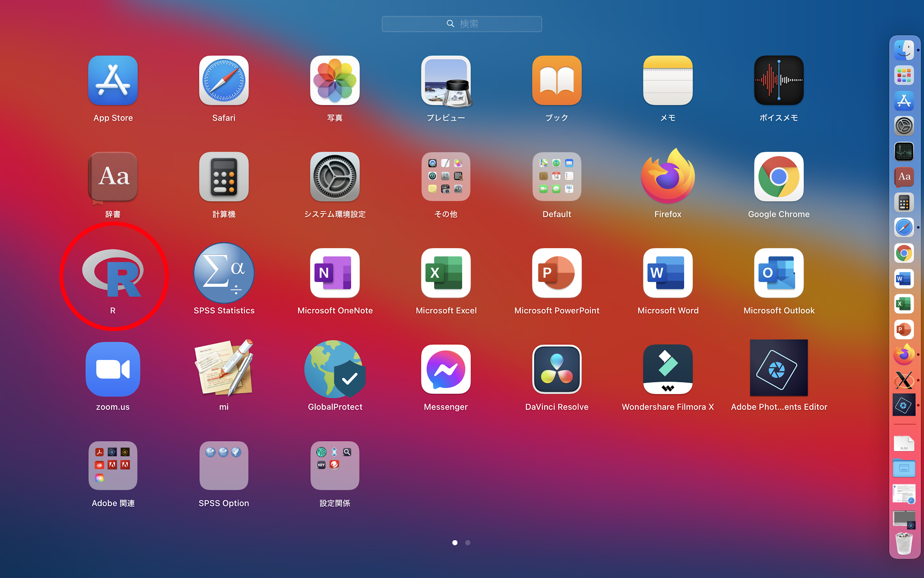This screenshot has width=924, height=578.
Task: Open Google Chrome
Action: click(x=778, y=177)
